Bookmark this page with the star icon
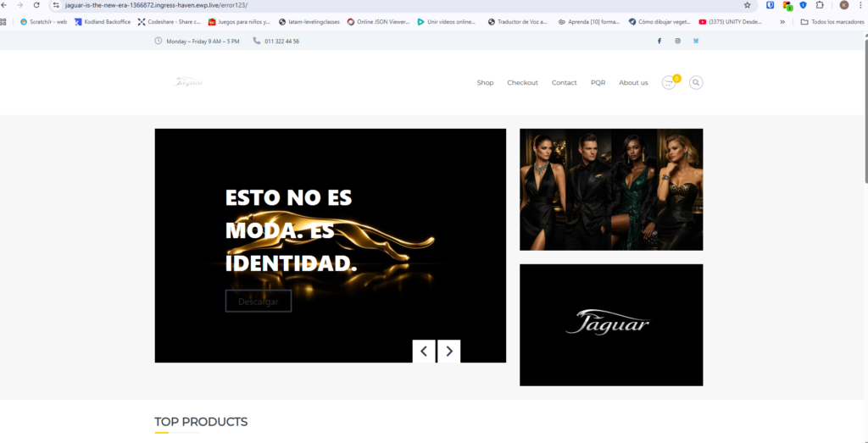The width and height of the screenshot is (868, 443). pyautogui.click(x=748, y=5)
